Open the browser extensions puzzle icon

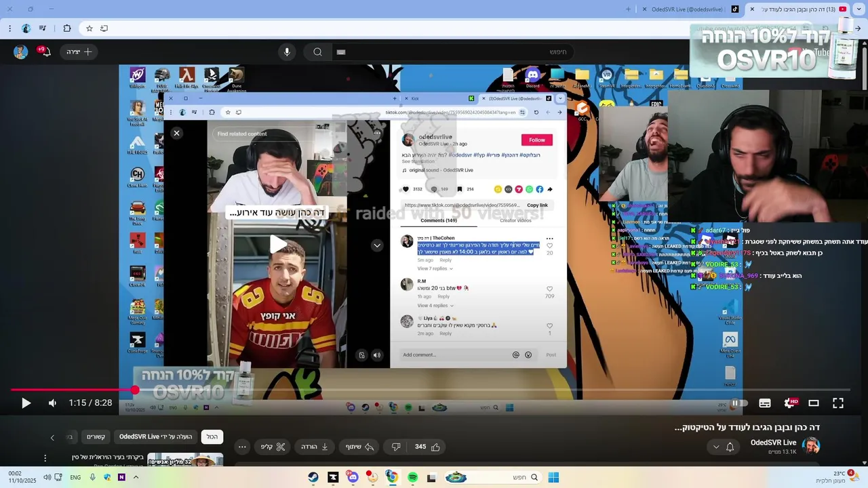pos(67,28)
